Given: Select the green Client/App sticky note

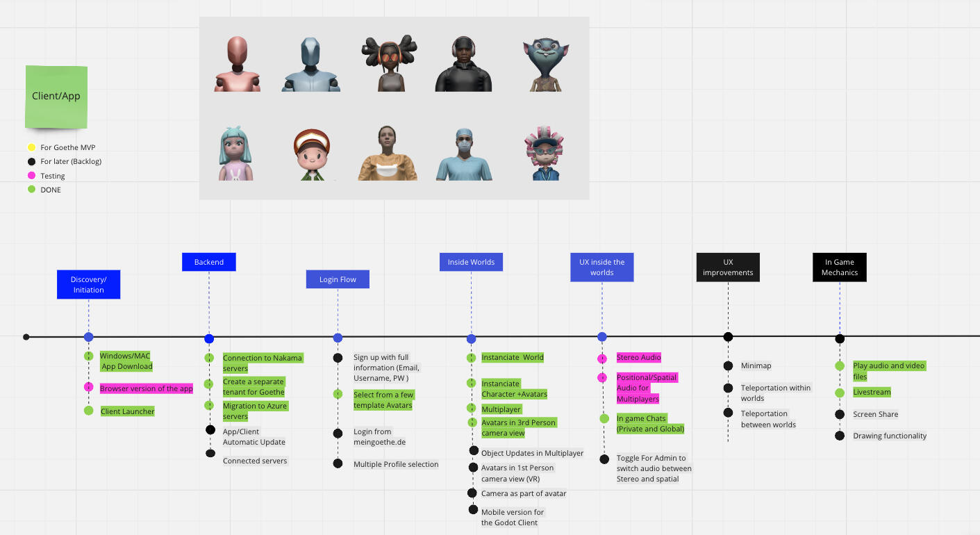Looking at the screenshot, I should tap(56, 97).
